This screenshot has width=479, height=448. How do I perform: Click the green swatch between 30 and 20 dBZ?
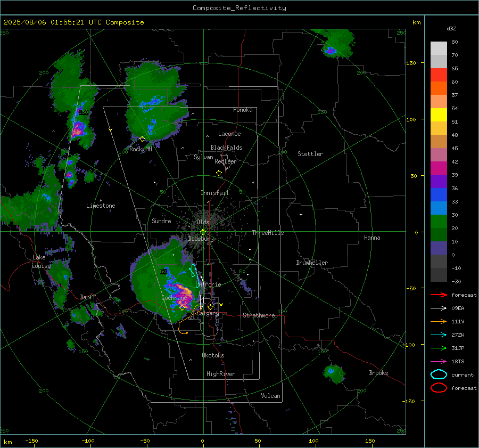click(x=439, y=221)
